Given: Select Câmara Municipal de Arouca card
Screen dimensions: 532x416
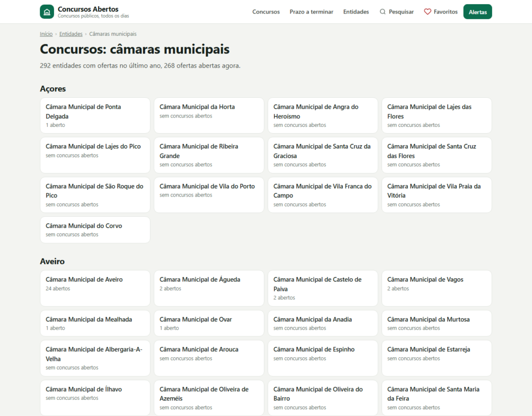Looking at the screenshot, I should pos(209,358).
